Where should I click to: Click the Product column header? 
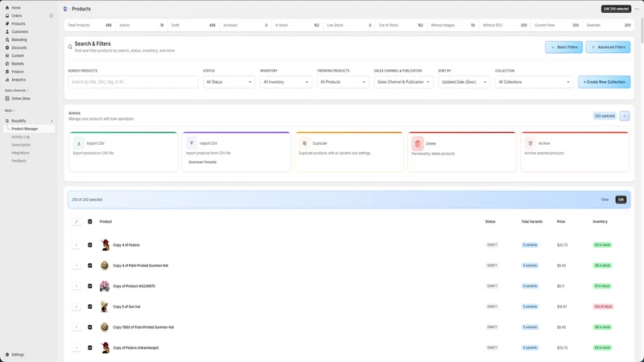105,222
